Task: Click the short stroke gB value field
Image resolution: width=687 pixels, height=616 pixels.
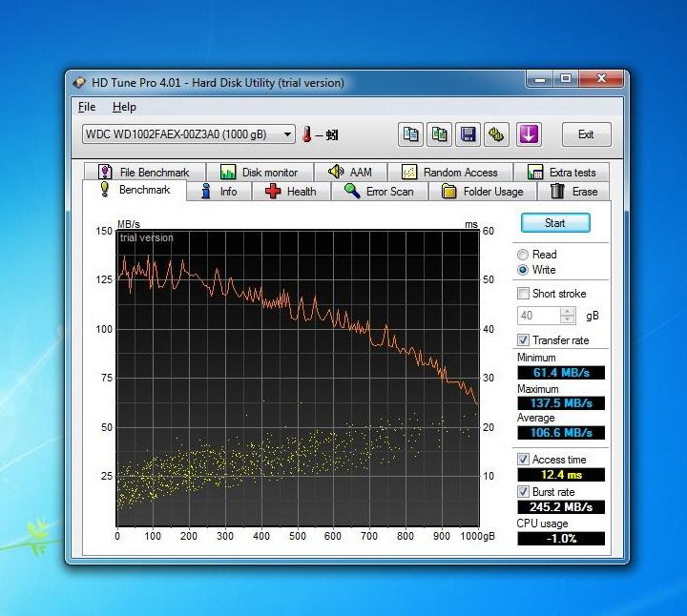Action: click(x=539, y=316)
